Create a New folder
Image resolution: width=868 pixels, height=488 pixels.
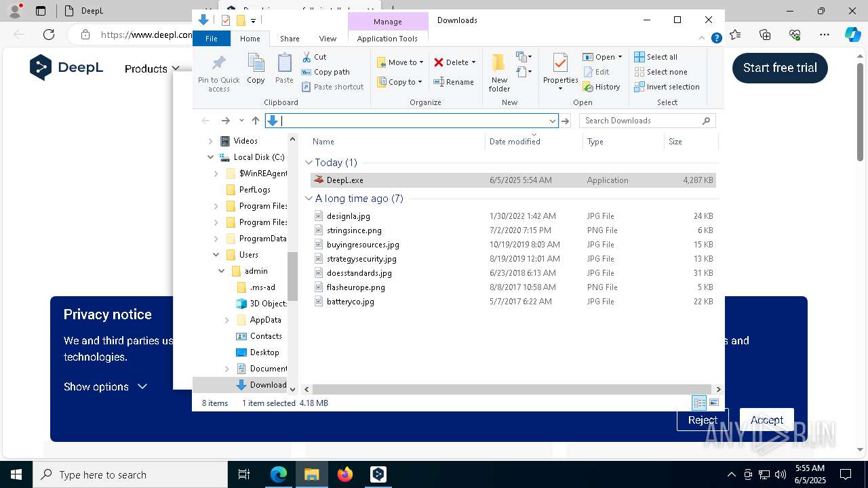499,73
